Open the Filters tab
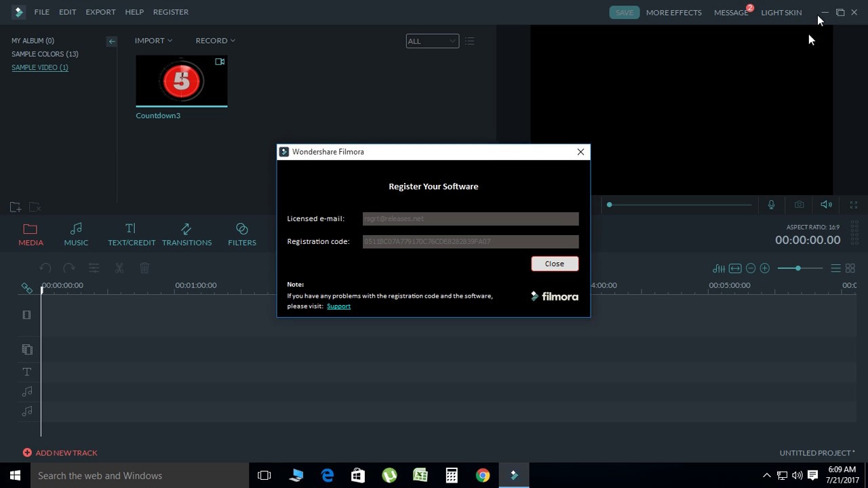This screenshot has height=488, width=868. pyautogui.click(x=242, y=235)
